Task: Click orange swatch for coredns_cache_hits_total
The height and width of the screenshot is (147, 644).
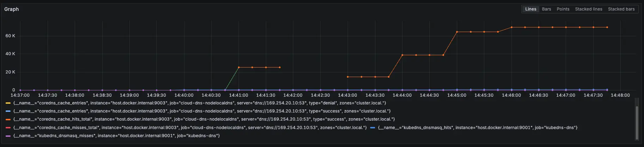Action: 8,119
